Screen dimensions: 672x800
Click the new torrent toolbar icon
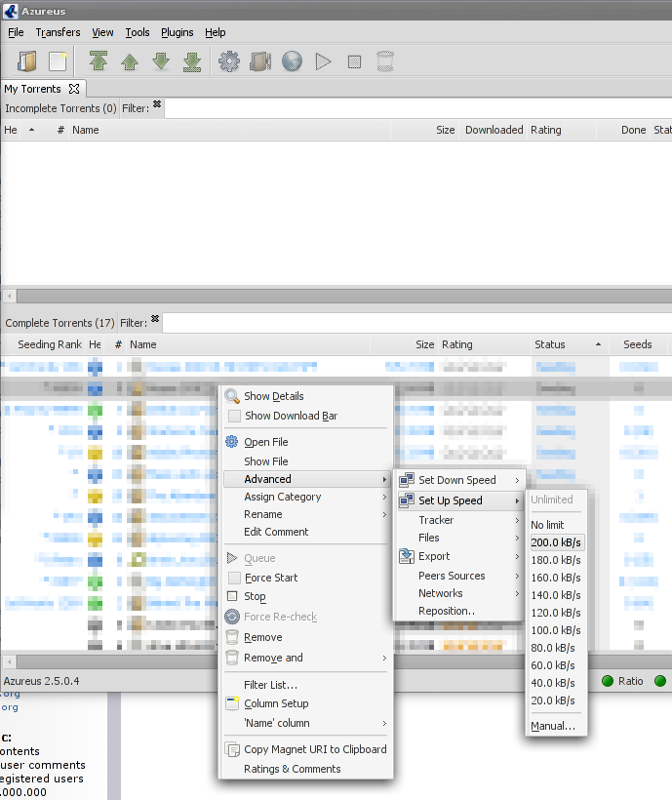[58, 61]
